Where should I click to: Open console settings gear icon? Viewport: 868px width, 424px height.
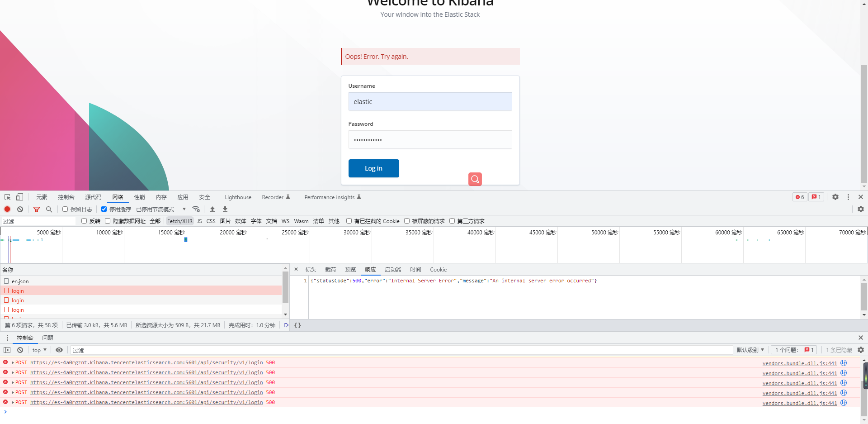[x=861, y=350]
